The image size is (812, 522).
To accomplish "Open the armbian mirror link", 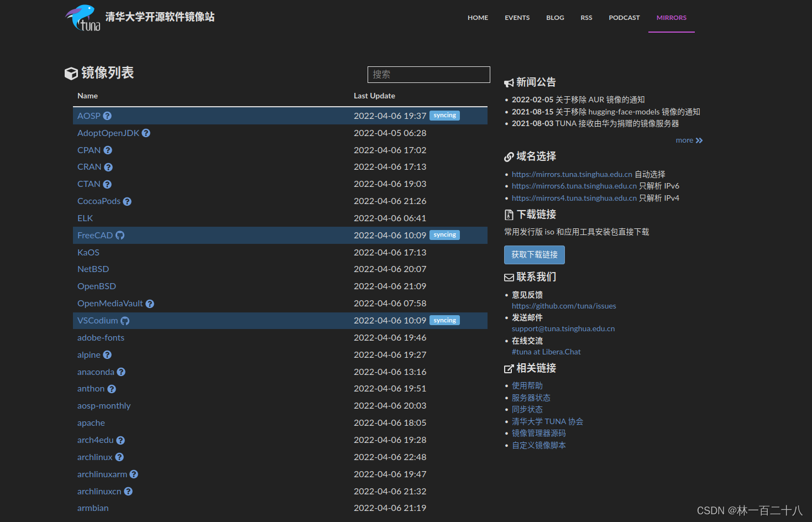I will point(93,508).
